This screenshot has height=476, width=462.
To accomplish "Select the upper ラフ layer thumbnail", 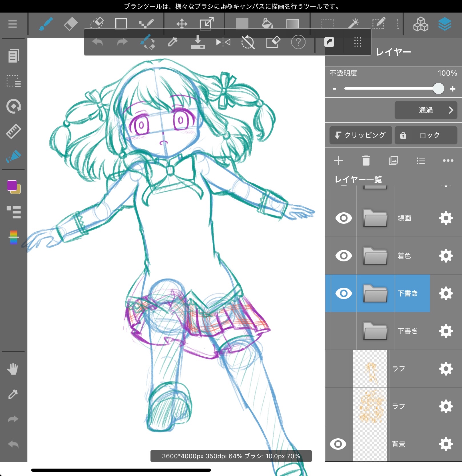I will pyautogui.click(x=370, y=369).
